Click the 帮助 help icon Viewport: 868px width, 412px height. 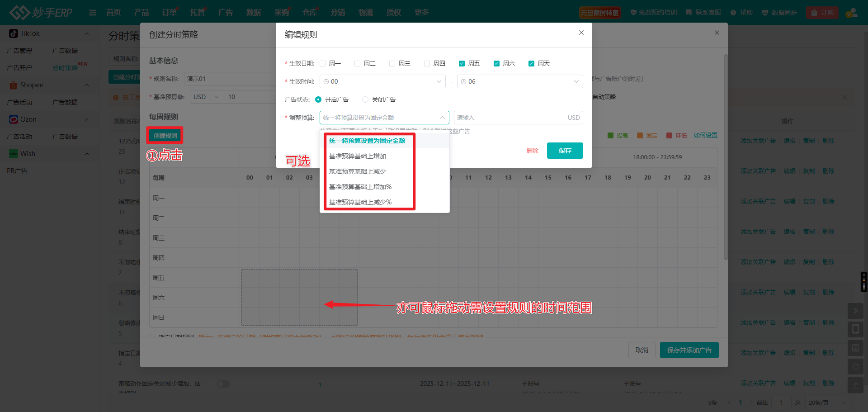pyautogui.click(x=733, y=13)
